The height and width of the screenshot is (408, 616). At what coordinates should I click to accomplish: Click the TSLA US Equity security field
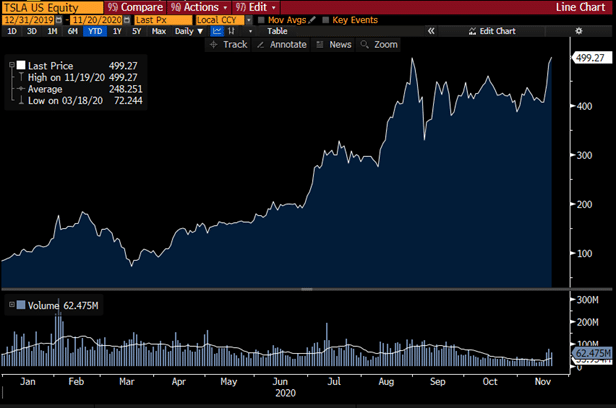coord(52,7)
